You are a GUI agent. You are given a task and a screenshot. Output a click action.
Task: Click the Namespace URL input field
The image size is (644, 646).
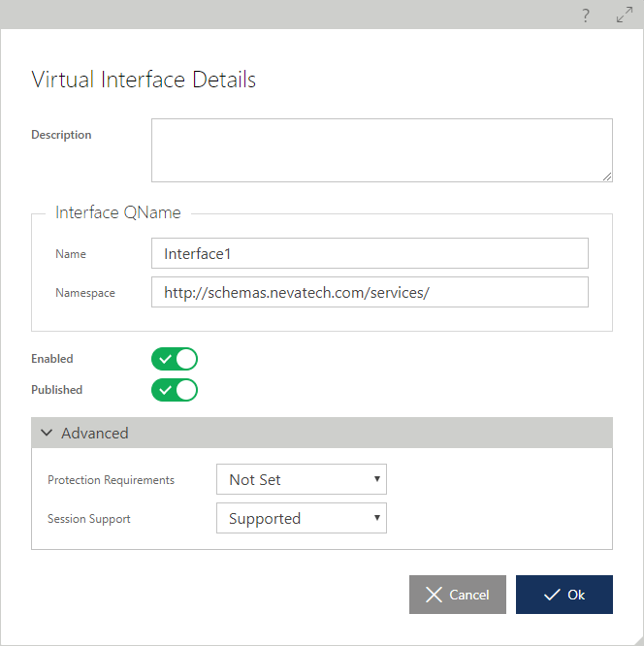tap(370, 292)
